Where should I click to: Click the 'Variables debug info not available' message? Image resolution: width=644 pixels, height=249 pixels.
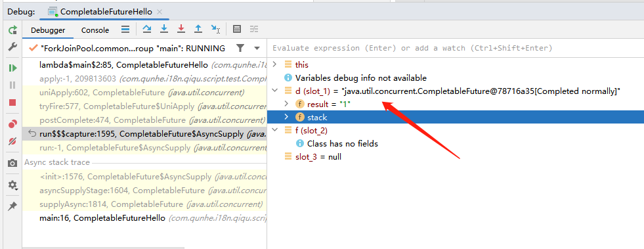(361, 78)
